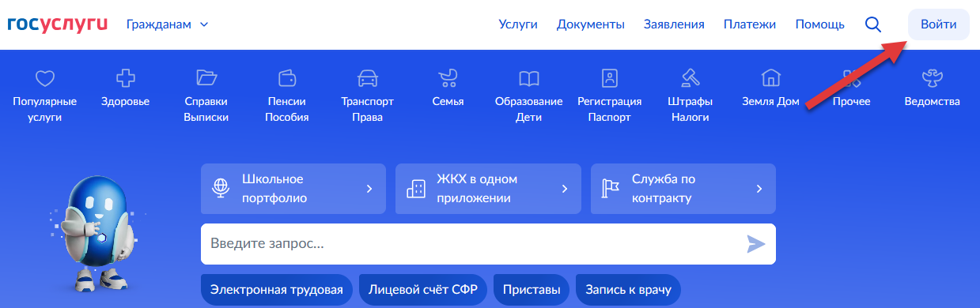This screenshot has width=980, height=308.
Task: Open the Ведомства eagle emblem icon
Action: [x=932, y=77]
